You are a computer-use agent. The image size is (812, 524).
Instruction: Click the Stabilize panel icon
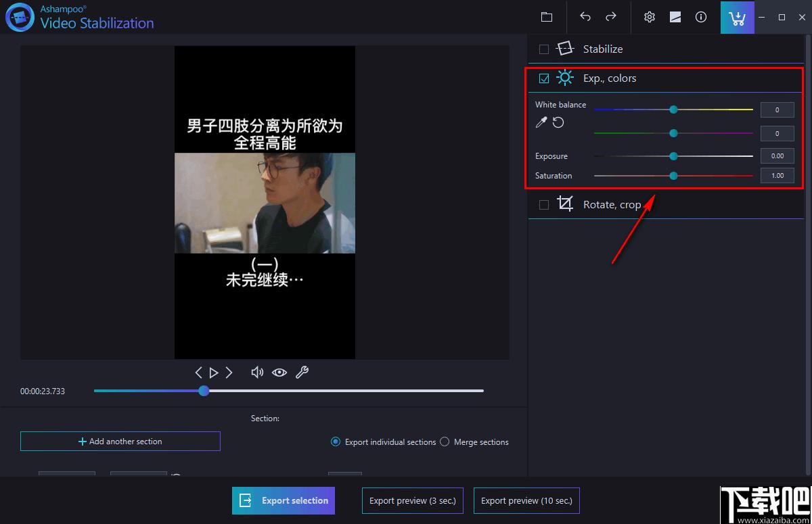565,49
